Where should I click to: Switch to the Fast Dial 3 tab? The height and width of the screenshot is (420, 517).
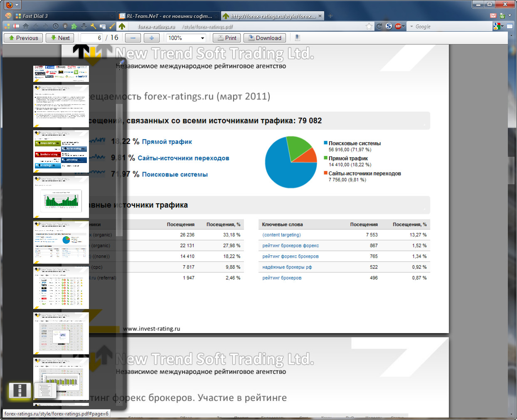pyautogui.click(x=64, y=16)
